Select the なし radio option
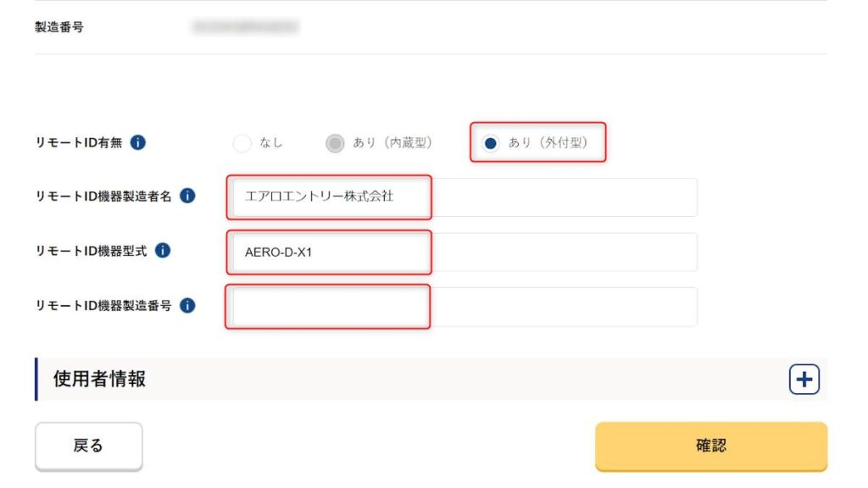868x488 pixels. [x=242, y=143]
